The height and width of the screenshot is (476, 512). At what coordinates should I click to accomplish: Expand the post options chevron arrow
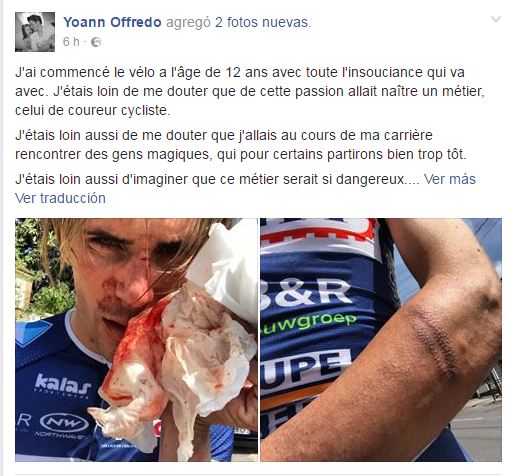click(x=496, y=19)
